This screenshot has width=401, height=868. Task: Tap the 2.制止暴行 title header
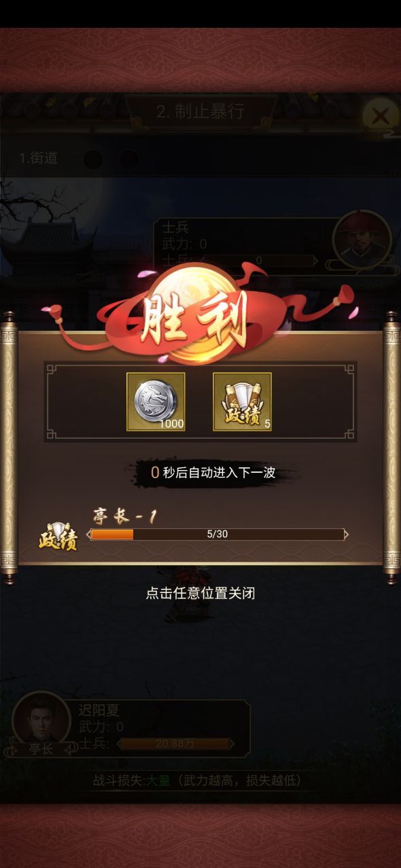tap(201, 111)
